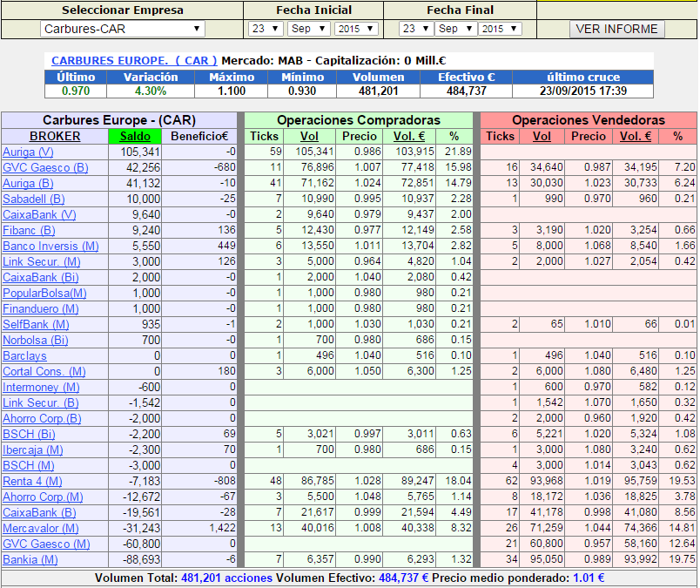Open the SelfBank (M) broker link

tap(37, 324)
